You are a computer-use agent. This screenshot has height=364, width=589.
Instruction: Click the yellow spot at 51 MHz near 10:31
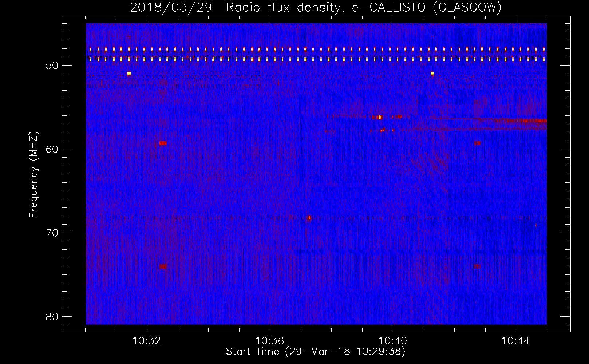point(129,74)
